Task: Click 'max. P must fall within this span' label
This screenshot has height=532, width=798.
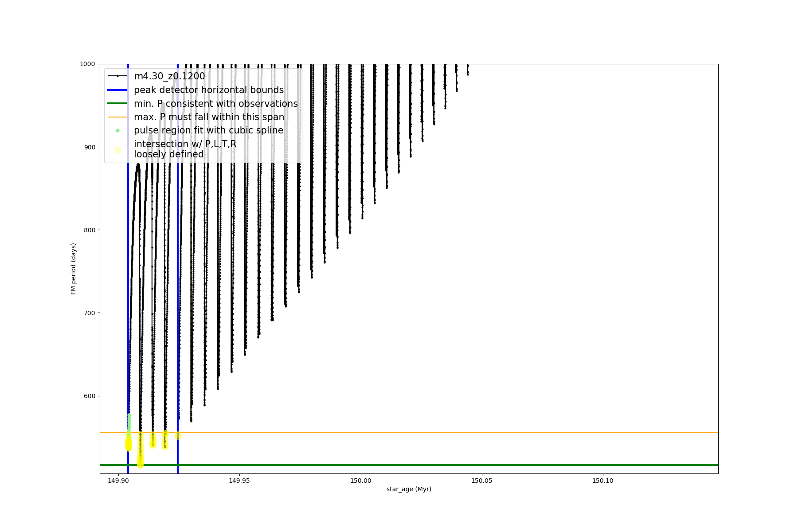Action: tap(209, 117)
